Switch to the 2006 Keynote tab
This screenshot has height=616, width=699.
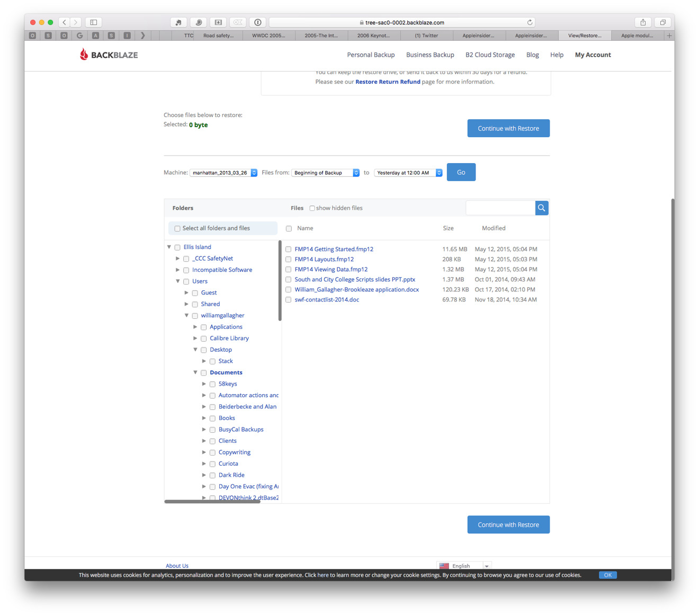pos(374,35)
